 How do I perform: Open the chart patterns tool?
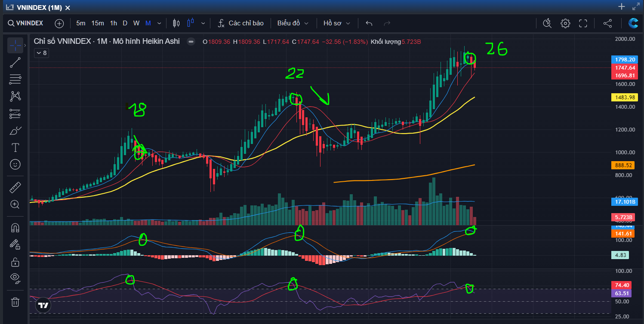click(15, 96)
